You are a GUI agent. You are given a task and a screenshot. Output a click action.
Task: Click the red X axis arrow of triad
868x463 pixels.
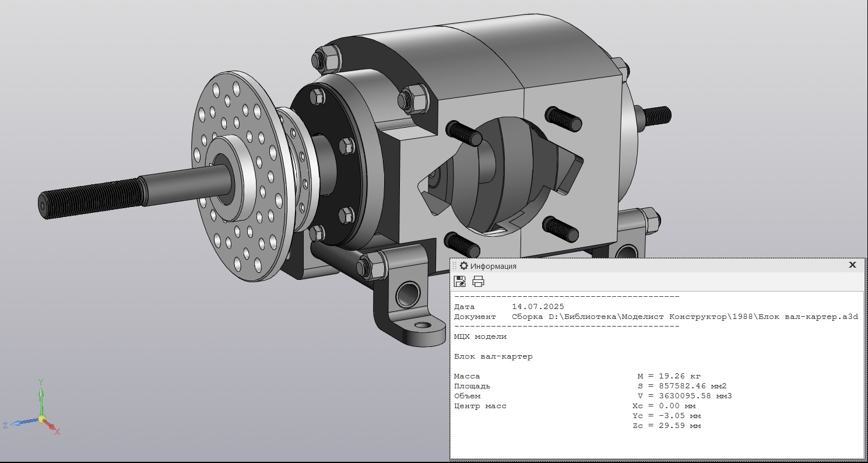(51, 427)
